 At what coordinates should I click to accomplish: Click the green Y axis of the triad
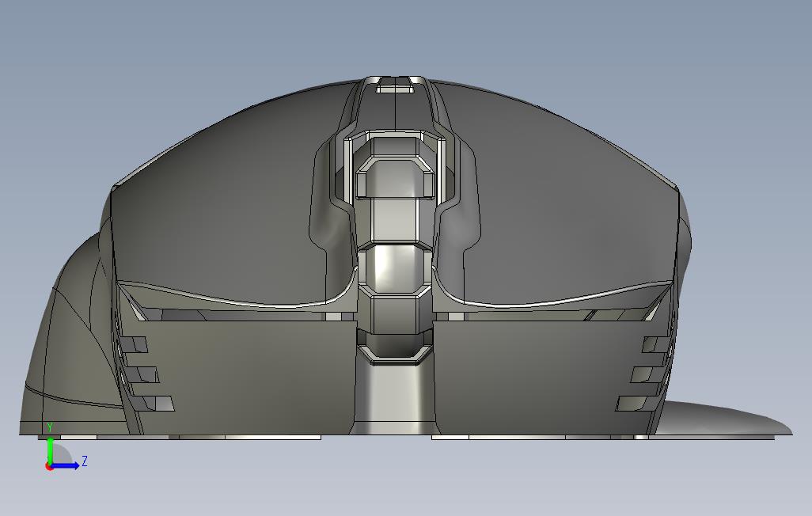(x=50, y=451)
